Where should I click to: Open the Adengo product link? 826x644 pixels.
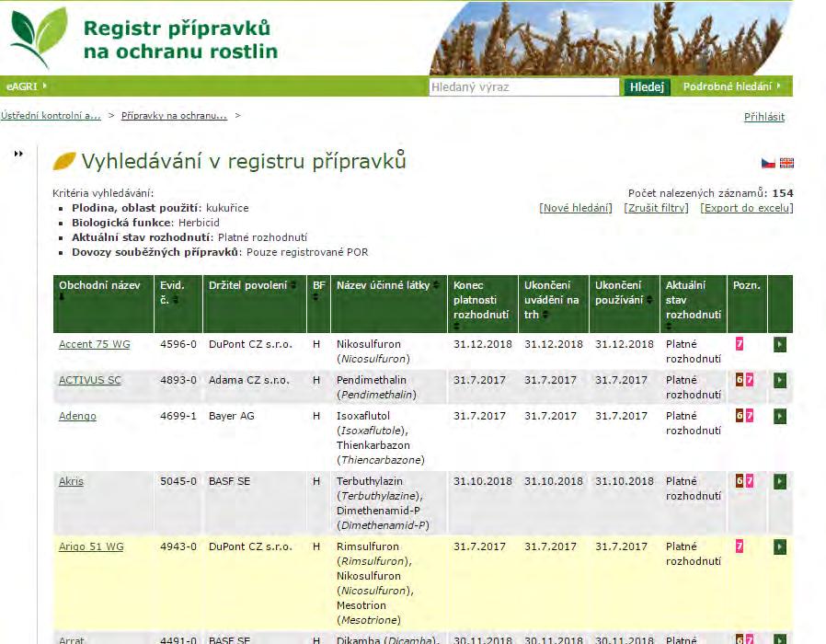pyautogui.click(x=77, y=416)
